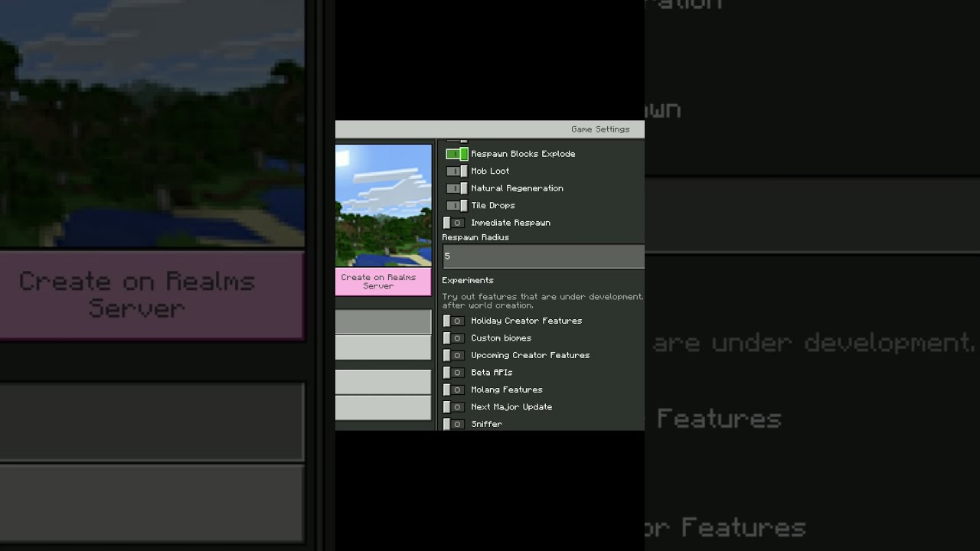Click the first gray button below Realms

[383, 321]
